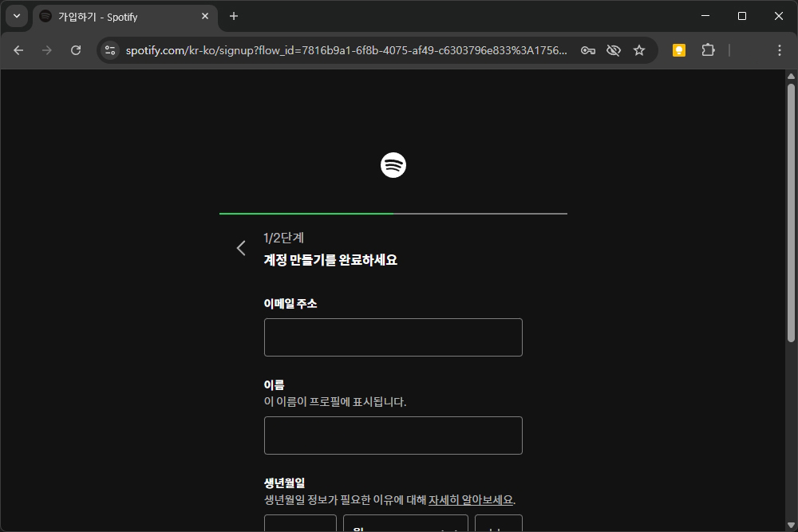The image size is (798, 532).
Task: Open the Extensions puzzle icon
Action: (708, 50)
